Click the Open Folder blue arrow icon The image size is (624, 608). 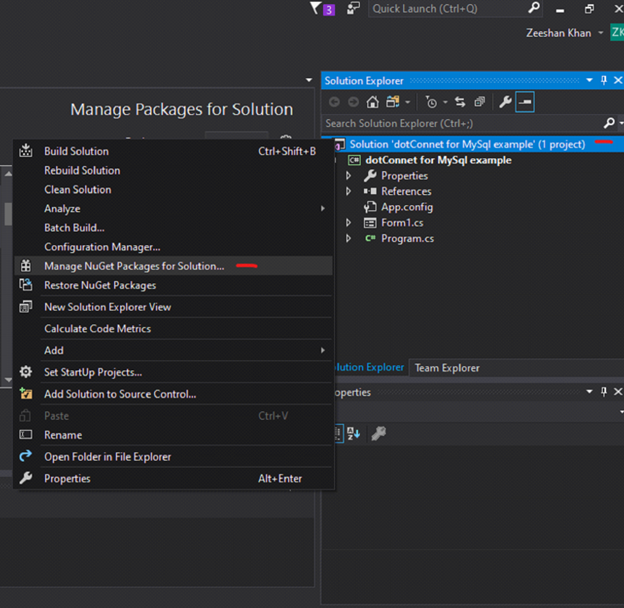[26, 456]
